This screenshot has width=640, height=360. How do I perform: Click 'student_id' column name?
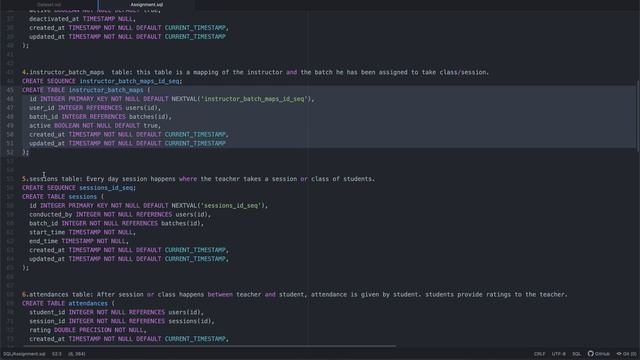[47, 312]
